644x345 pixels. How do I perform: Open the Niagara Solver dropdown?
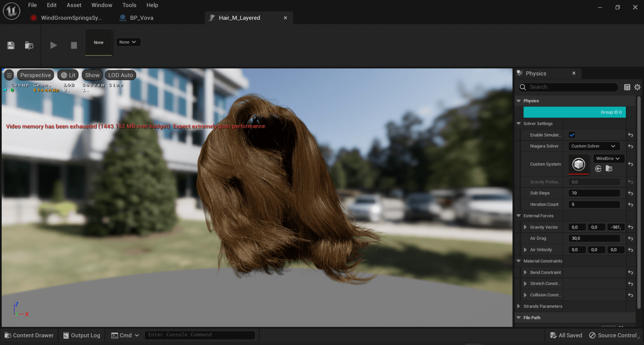coord(594,146)
